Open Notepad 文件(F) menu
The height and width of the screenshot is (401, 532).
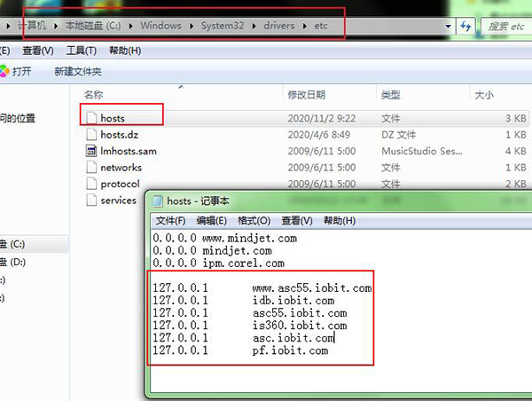tap(170, 221)
